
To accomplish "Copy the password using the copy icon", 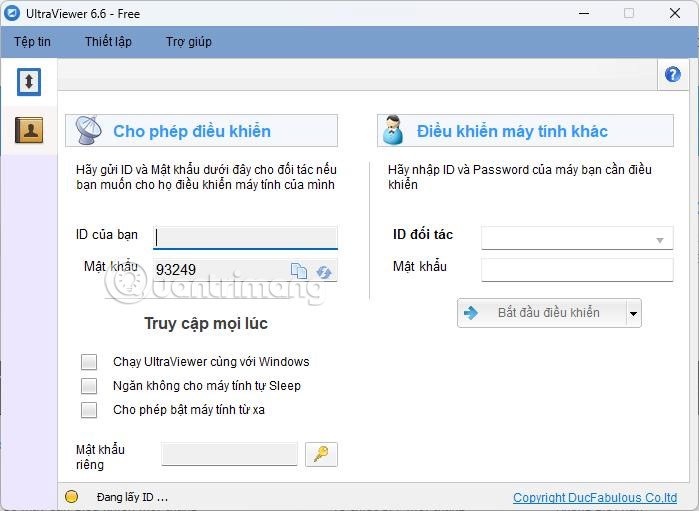I will [299, 270].
